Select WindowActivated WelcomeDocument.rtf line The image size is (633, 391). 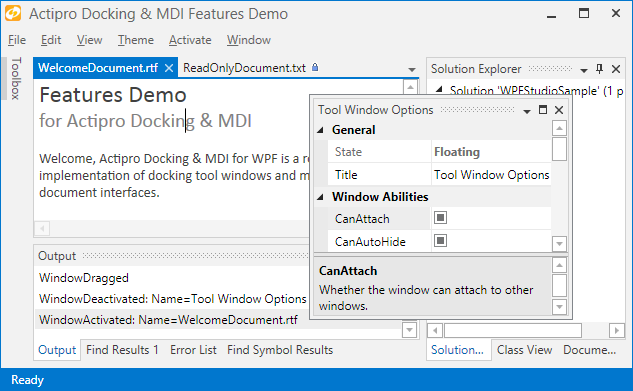click(x=168, y=320)
